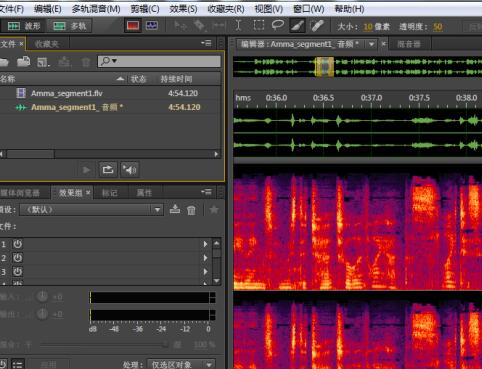
Task: Toggle power for effect slot 1
Action: click(17, 244)
